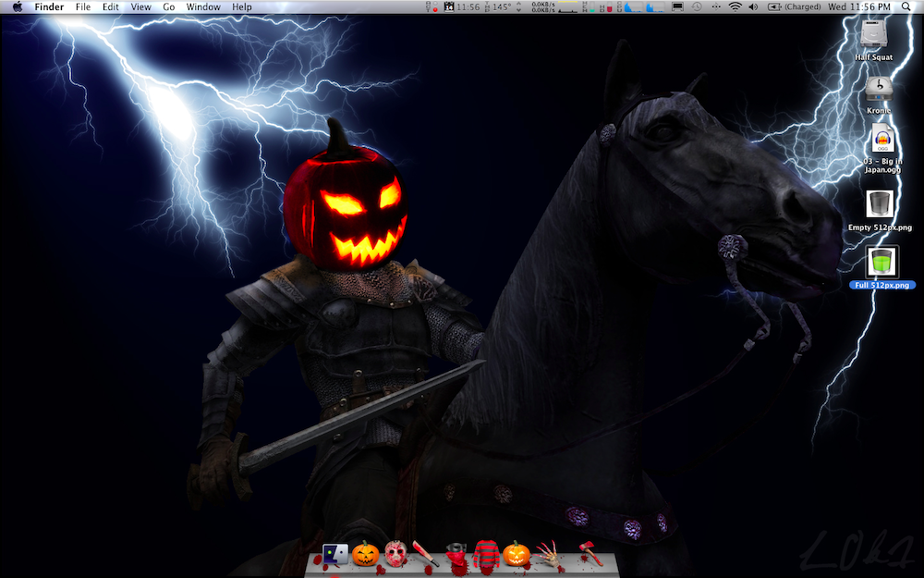Open the Go menu
This screenshot has height=578, width=924.
169,7
